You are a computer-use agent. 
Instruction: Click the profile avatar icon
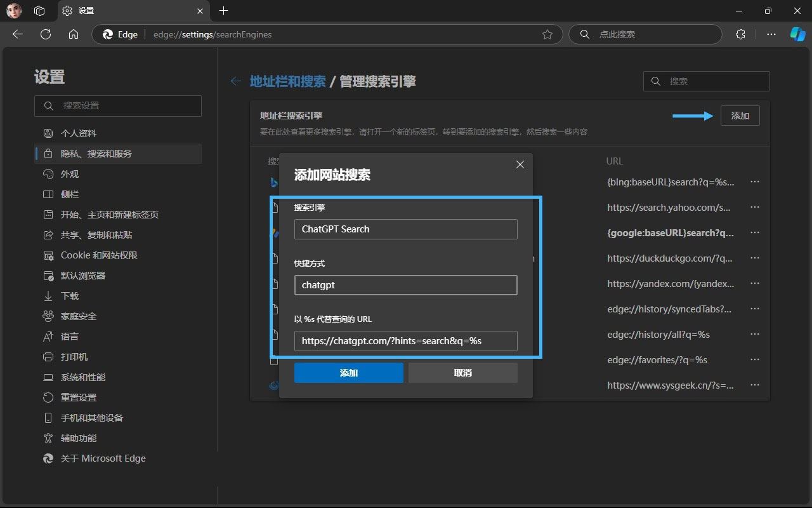[x=14, y=11]
